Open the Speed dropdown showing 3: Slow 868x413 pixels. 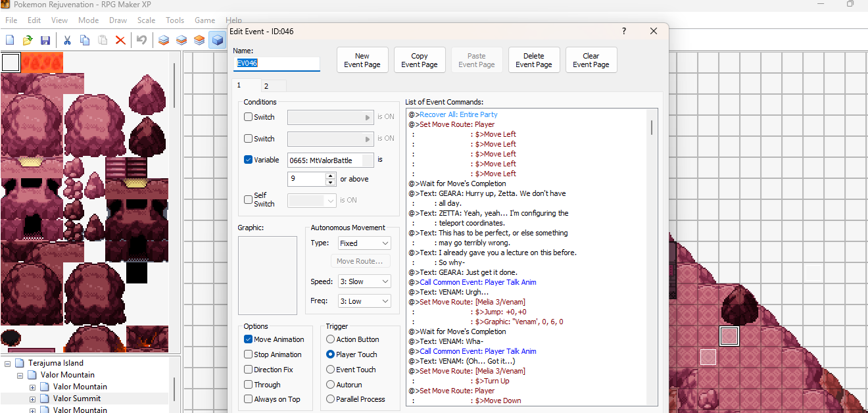coord(364,281)
